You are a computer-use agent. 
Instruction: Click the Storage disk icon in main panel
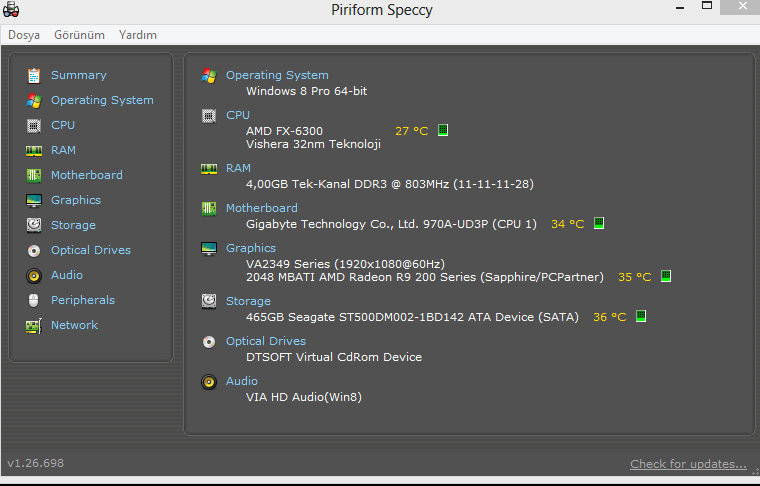[209, 301]
